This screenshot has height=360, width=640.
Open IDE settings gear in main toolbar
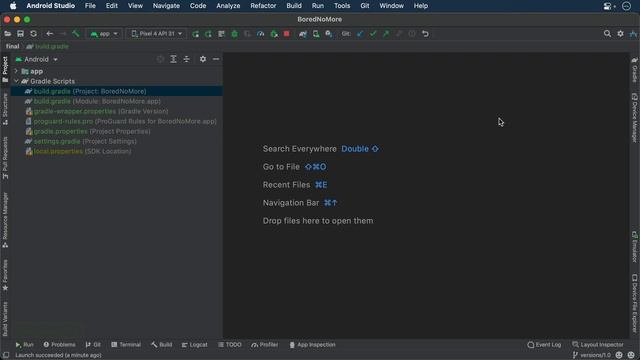tap(620, 34)
